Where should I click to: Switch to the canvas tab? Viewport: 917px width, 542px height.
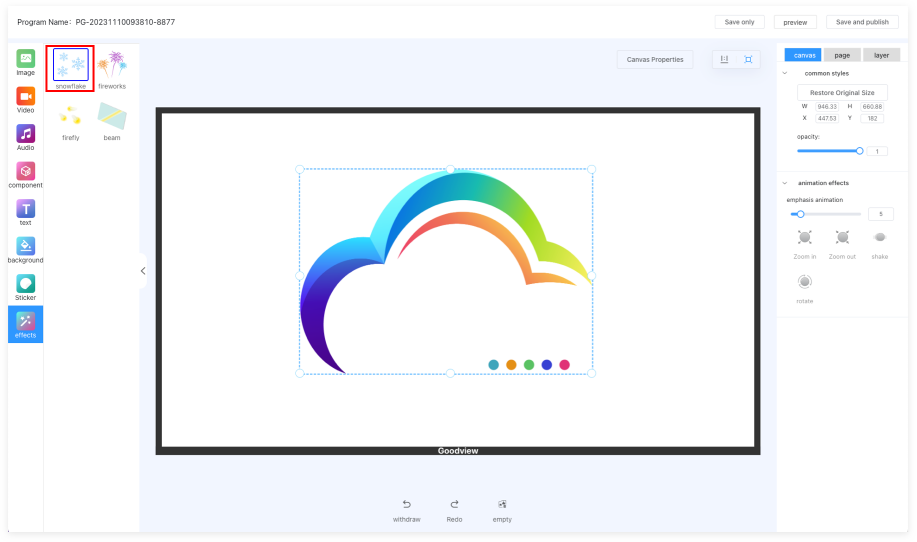click(803, 55)
